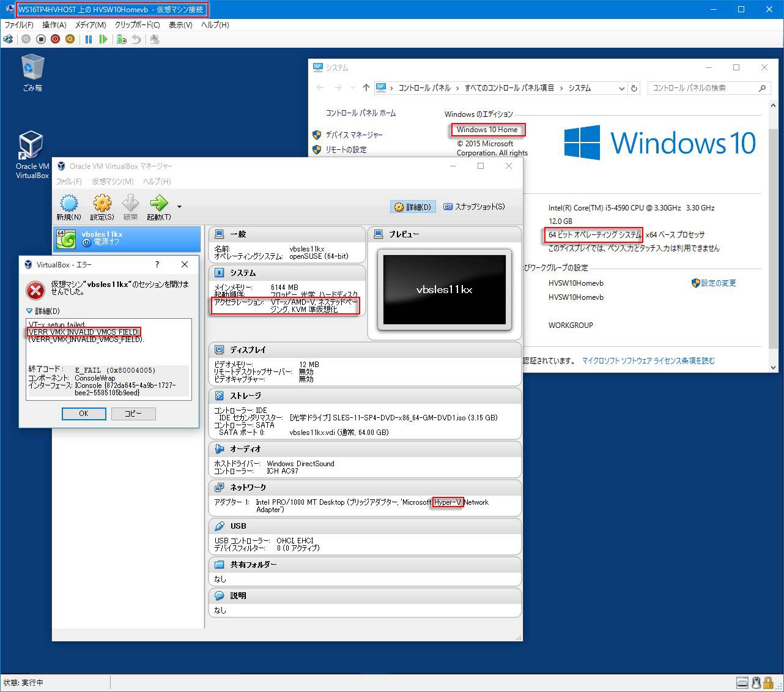Switch to the スナップショット(S) view button
This screenshot has width=784, height=692.
(x=475, y=207)
